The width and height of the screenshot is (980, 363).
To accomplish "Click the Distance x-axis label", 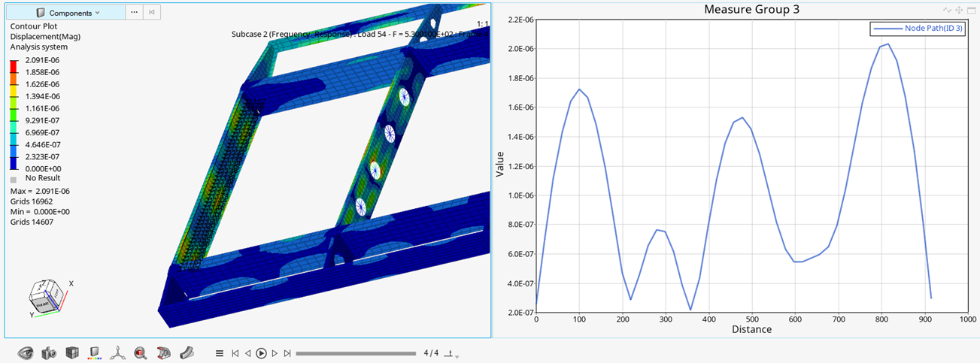I will tap(751, 330).
